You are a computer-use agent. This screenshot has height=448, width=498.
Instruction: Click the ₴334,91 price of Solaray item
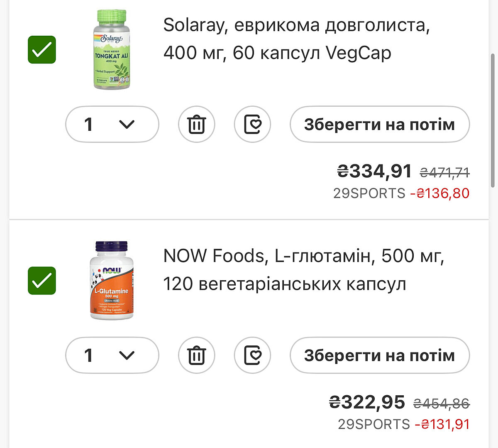pyautogui.click(x=374, y=171)
